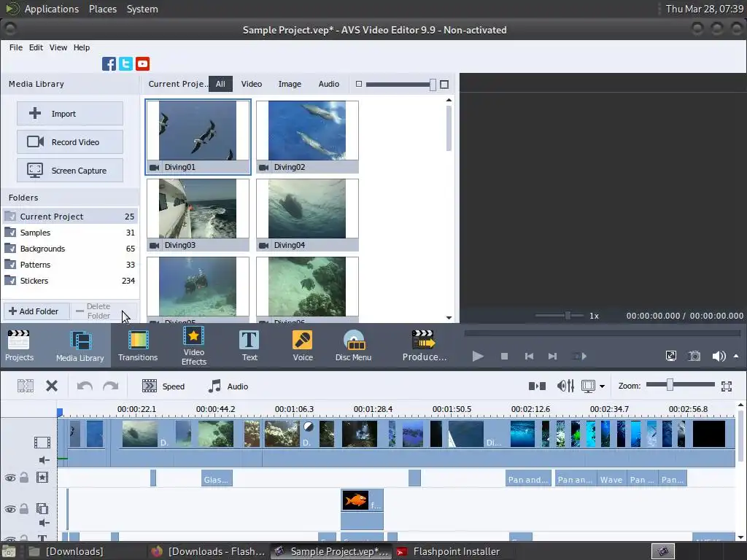747x560 pixels.
Task: Select the Samples folder
Action: click(70, 233)
